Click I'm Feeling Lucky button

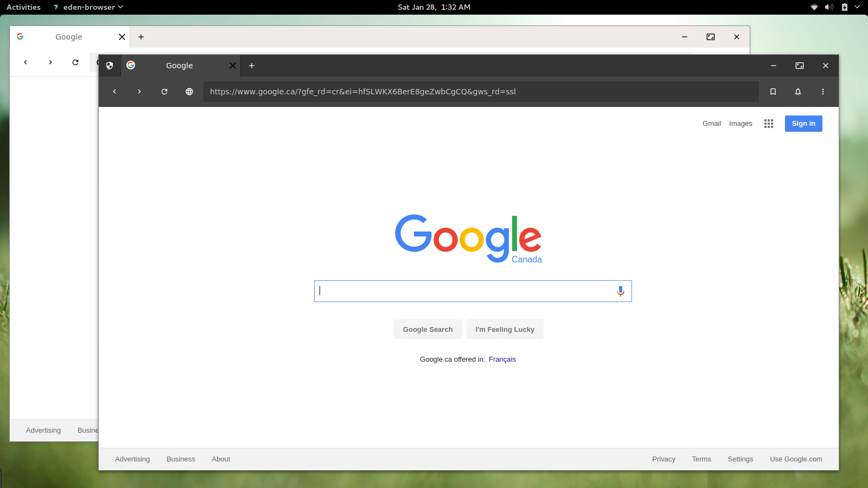coord(505,329)
